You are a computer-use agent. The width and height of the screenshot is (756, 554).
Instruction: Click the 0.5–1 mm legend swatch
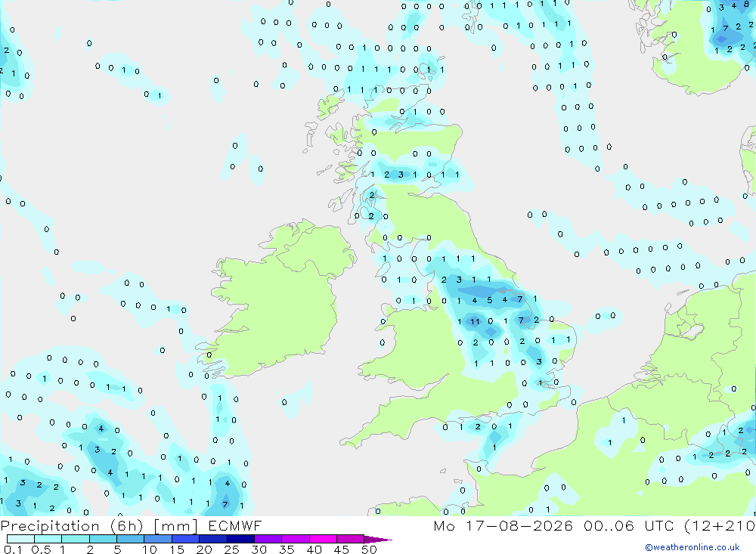click(48, 539)
